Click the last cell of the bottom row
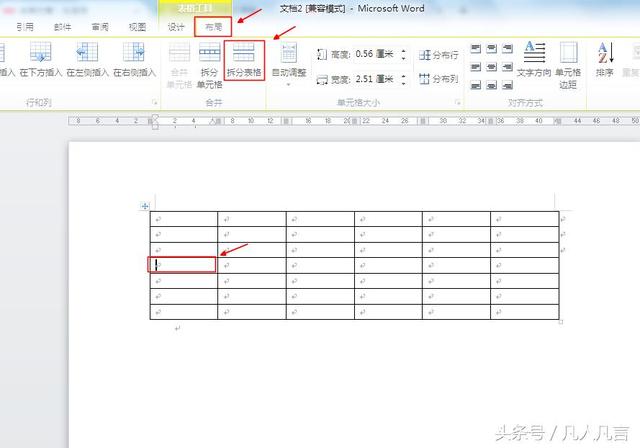The image size is (640, 448). coord(524,312)
